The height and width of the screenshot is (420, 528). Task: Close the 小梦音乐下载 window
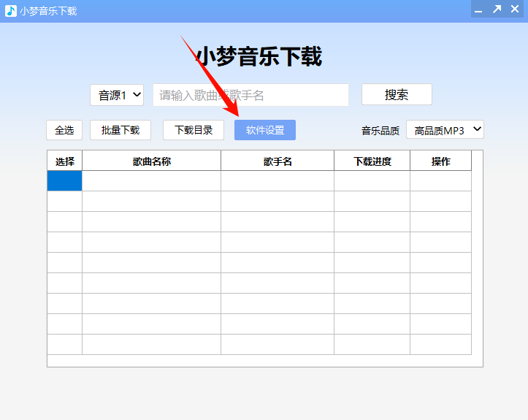point(515,9)
